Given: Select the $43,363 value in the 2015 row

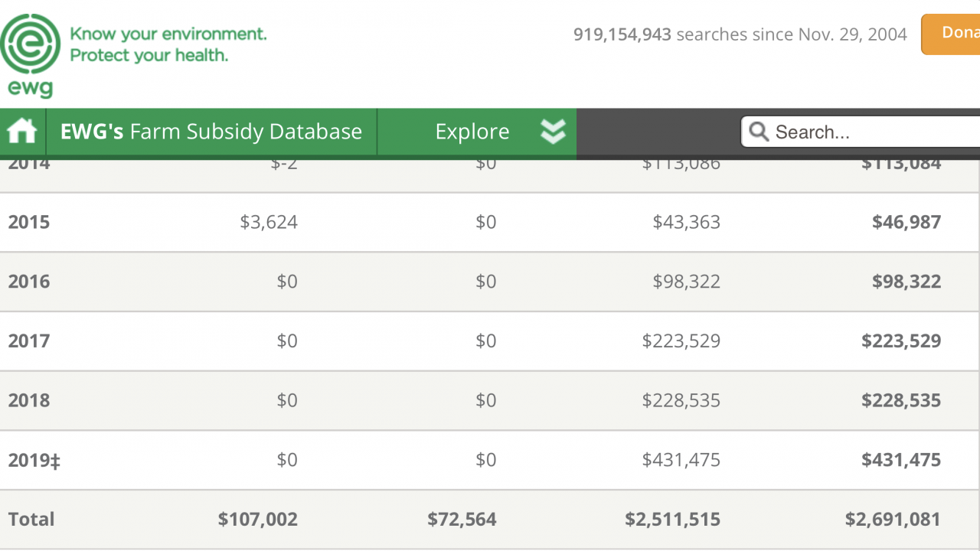Looking at the screenshot, I should pyautogui.click(x=687, y=222).
